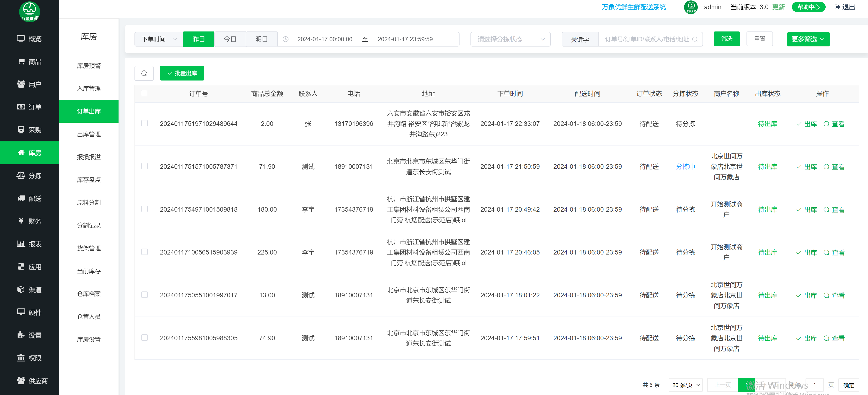Viewport: 868px width, 395px height.
Task: Tick the select-all checkbox in the table header
Action: click(144, 93)
